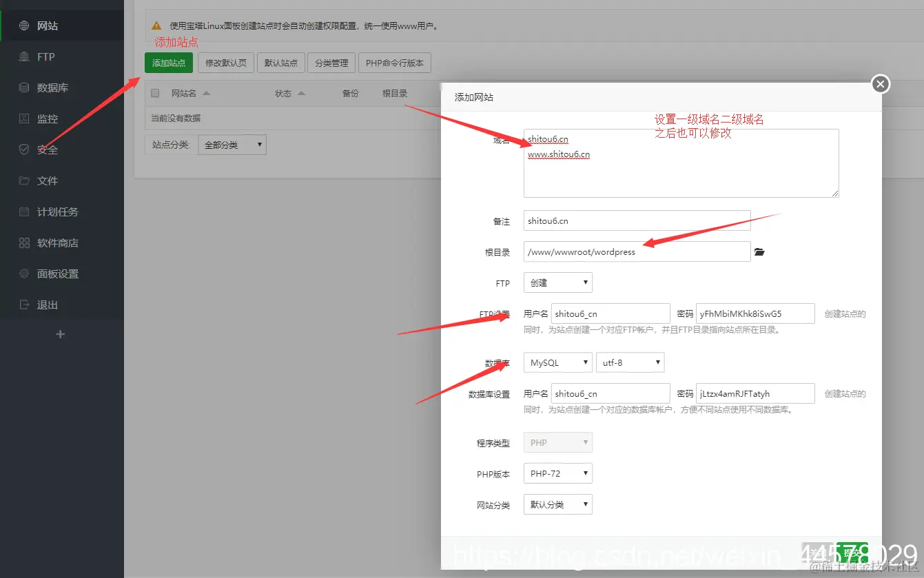Click the plus icon below sidebar menu
The height and width of the screenshot is (578, 924).
tap(61, 334)
